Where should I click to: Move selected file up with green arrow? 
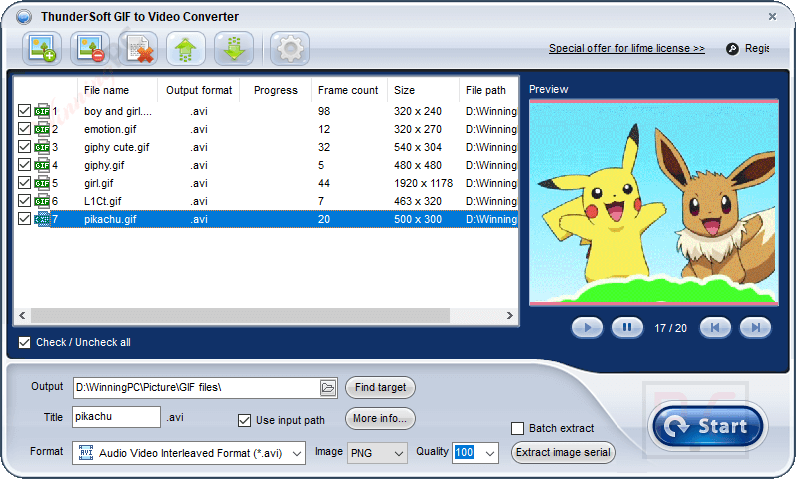tap(186, 49)
